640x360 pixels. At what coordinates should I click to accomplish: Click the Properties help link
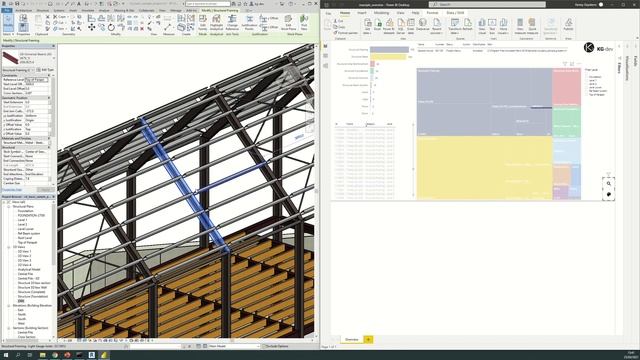12,190
